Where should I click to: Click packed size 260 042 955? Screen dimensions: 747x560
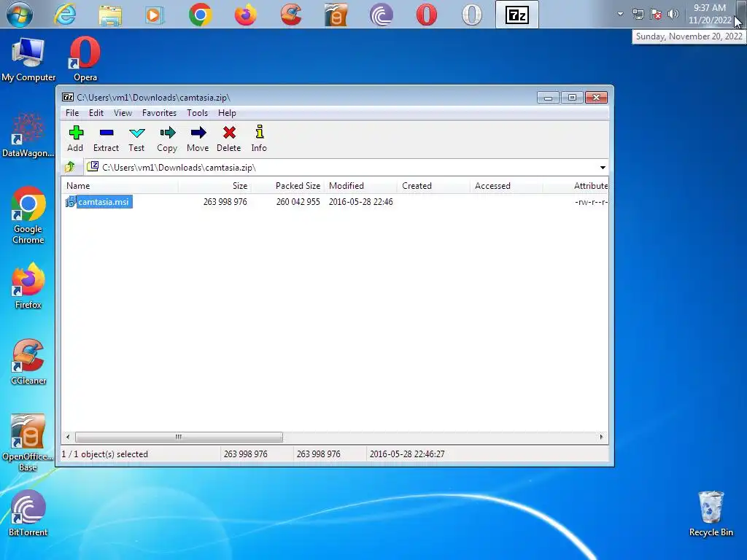(x=298, y=202)
